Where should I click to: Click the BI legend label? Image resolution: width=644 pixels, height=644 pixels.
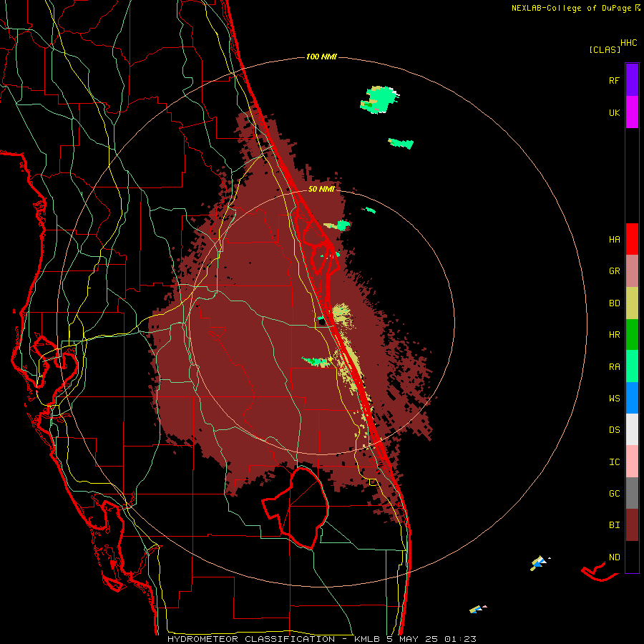pyautogui.click(x=614, y=525)
